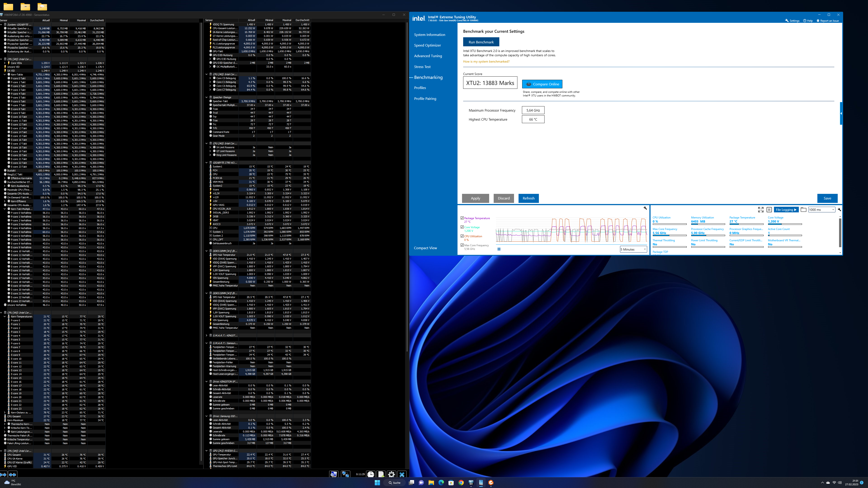The width and height of the screenshot is (868, 488).
Task: Uncheck the Package Temperature graph checkbox
Action: click(462, 218)
